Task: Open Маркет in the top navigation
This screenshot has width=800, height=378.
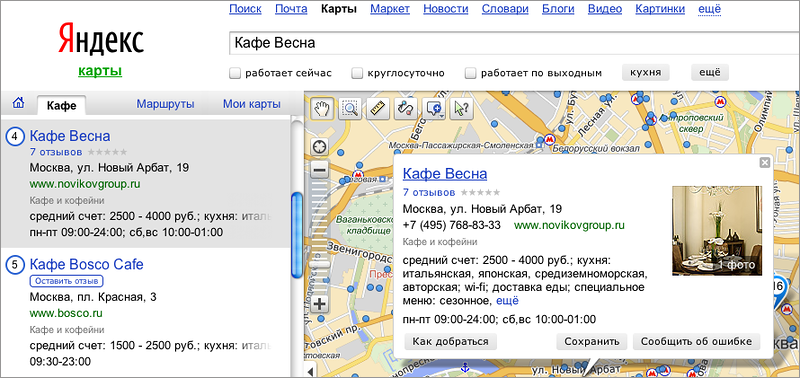Action: pyautogui.click(x=390, y=9)
